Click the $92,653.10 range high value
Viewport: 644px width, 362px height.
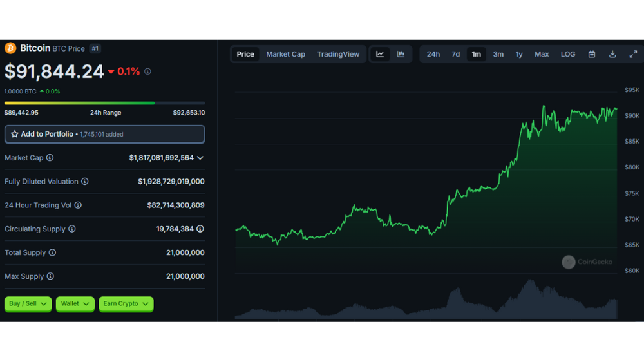[x=189, y=113]
